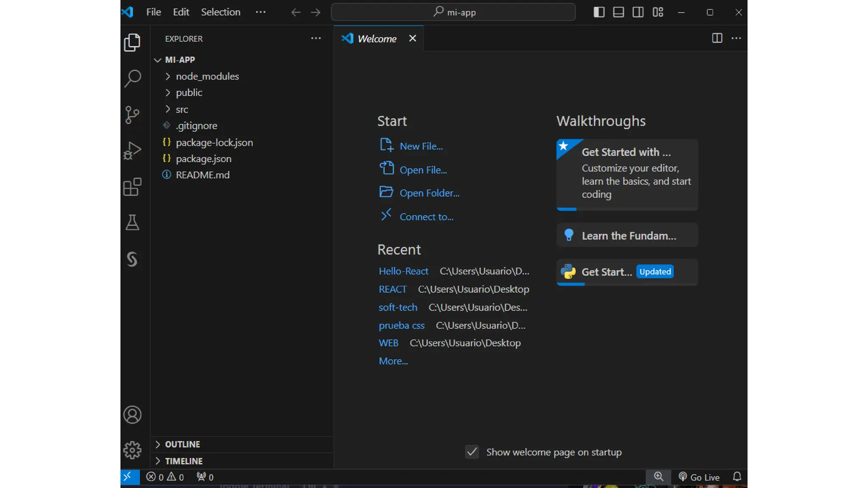868x488 pixels.
Task: Click the Open Folder link
Action: pos(419,193)
